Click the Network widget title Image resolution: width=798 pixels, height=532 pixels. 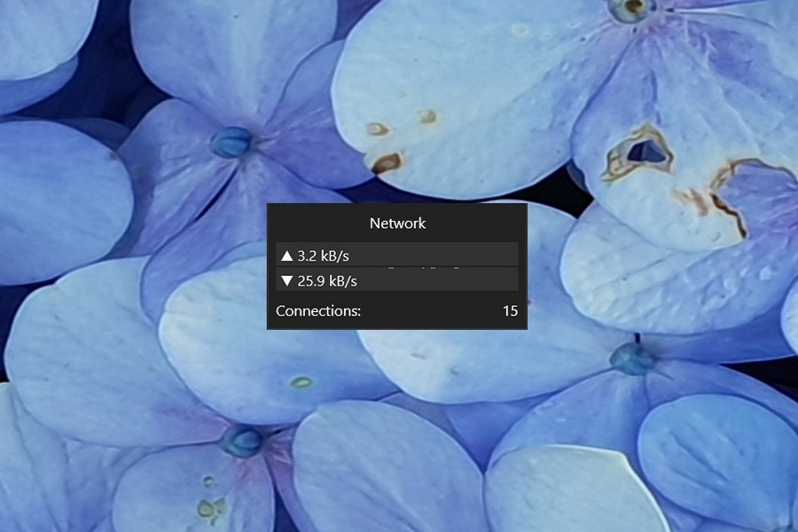point(397,223)
